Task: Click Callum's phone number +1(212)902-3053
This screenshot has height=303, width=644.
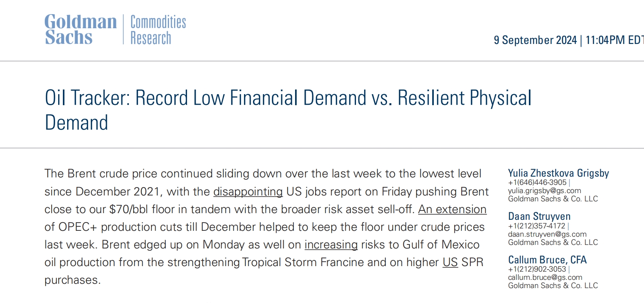Action: [x=537, y=269]
